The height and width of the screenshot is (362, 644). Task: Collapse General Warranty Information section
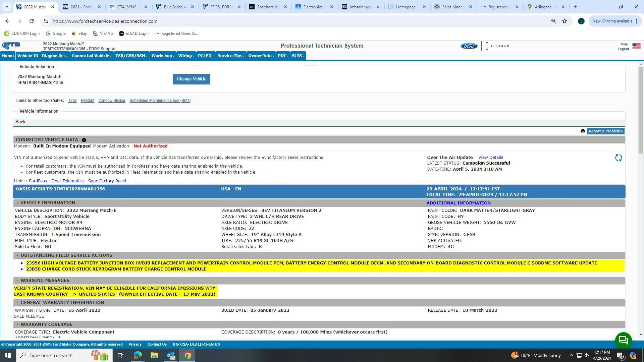click(18, 303)
